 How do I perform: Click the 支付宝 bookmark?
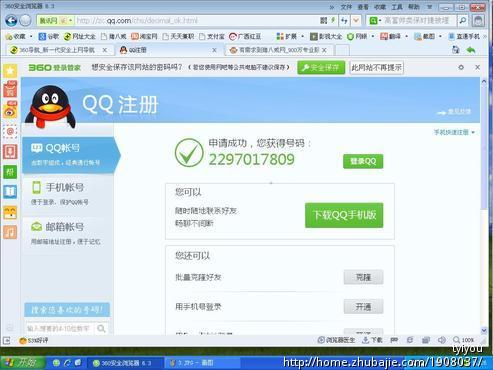pos(212,36)
